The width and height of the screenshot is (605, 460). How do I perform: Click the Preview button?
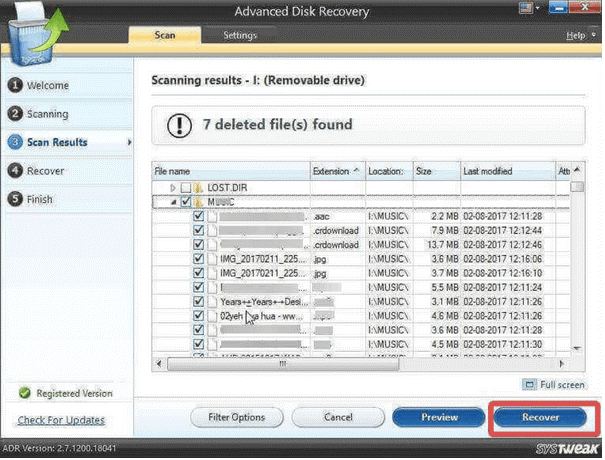(439, 417)
